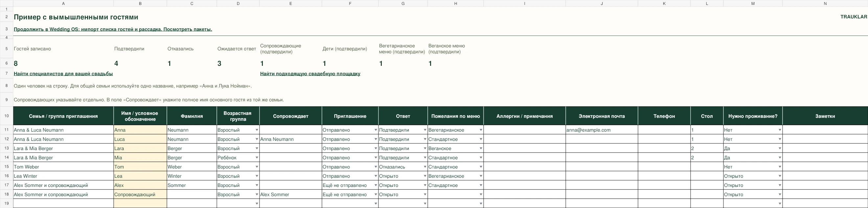Open response dropdown showing 'Отказались'
This screenshot has width=868, height=208.
pos(425,167)
